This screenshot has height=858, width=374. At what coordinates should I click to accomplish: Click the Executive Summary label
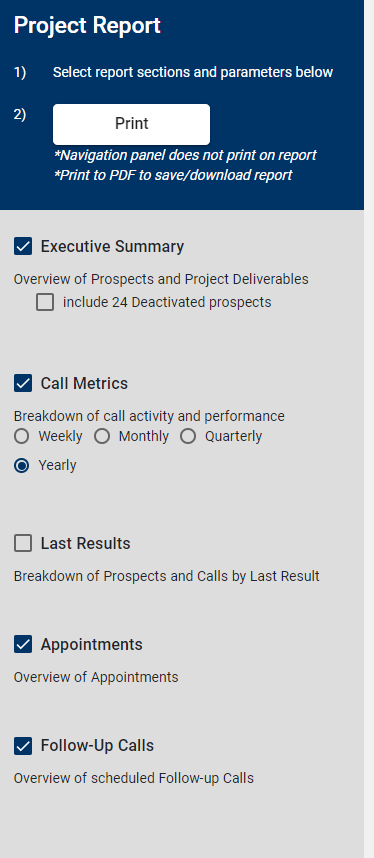point(112,246)
